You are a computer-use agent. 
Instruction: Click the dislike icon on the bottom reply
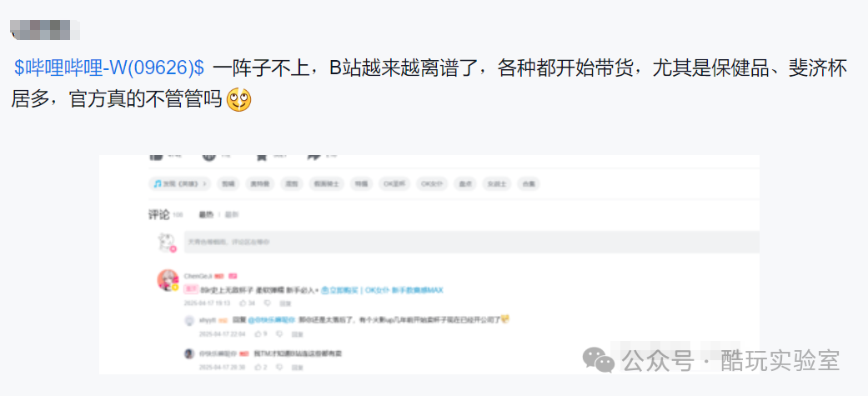tap(279, 367)
